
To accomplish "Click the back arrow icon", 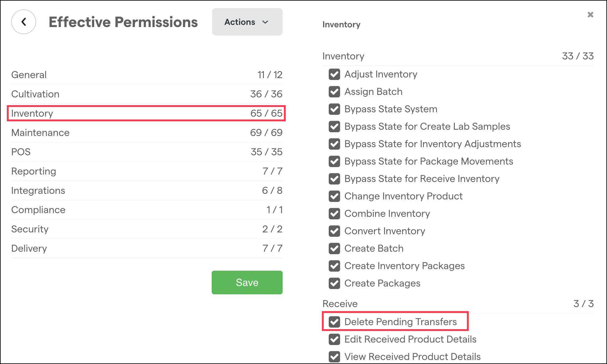I will tap(24, 22).
